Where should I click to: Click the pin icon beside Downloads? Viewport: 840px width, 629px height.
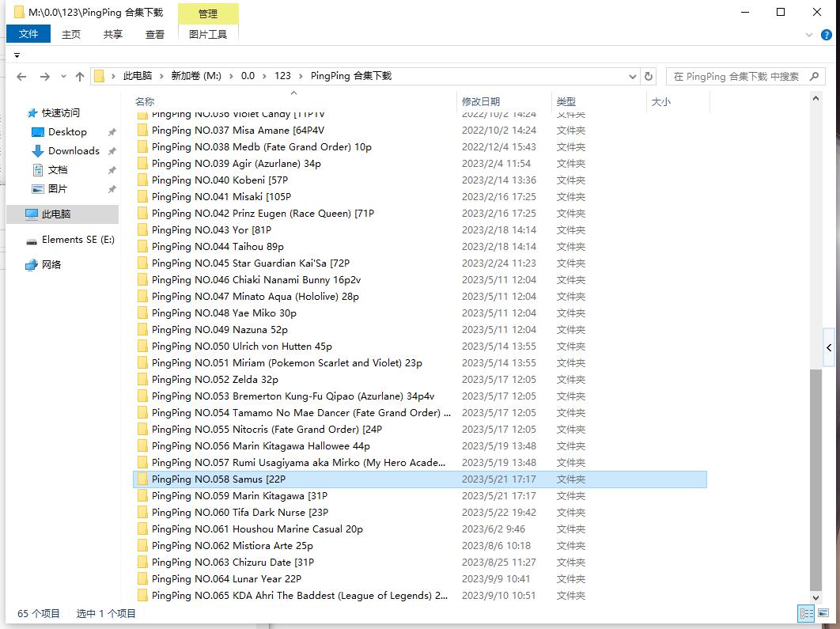[x=112, y=151]
